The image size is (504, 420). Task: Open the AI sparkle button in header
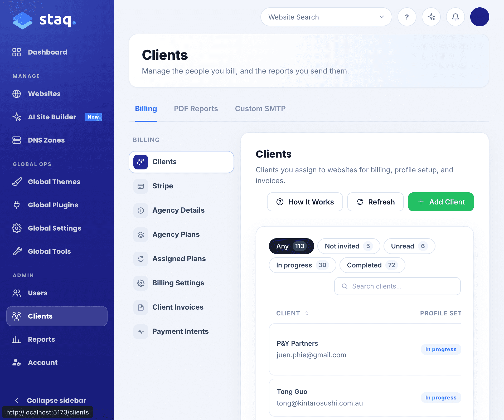coord(431,17)
